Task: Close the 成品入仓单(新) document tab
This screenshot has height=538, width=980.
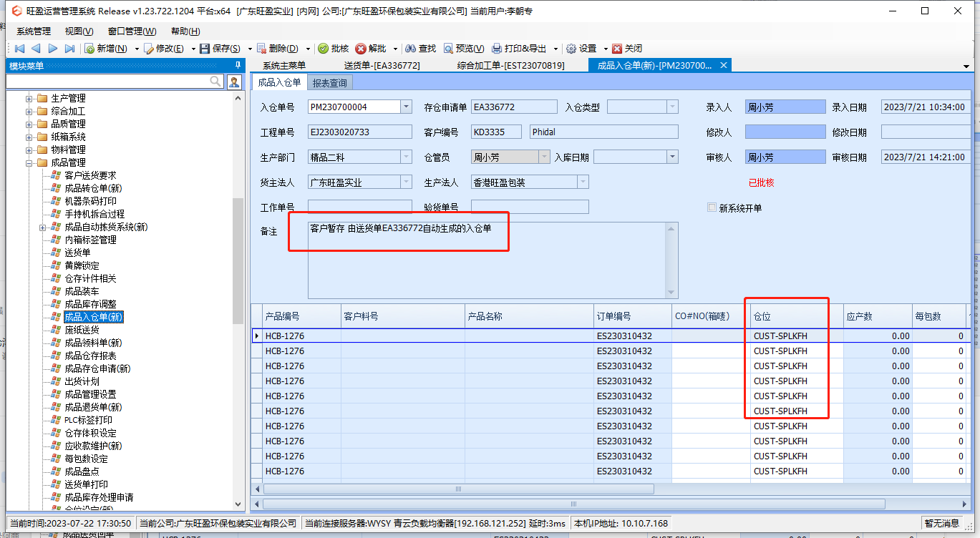Action: click(724, 65)
